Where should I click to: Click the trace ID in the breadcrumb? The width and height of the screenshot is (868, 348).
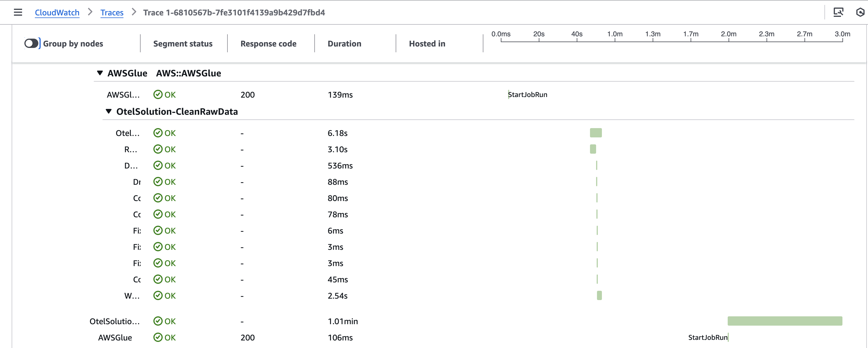pos(234,12)
